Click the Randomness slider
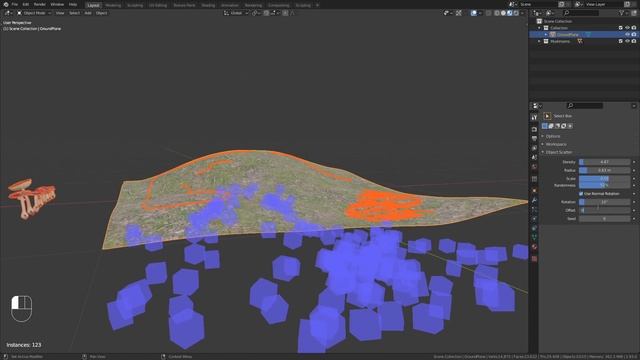 pos(604,185)
